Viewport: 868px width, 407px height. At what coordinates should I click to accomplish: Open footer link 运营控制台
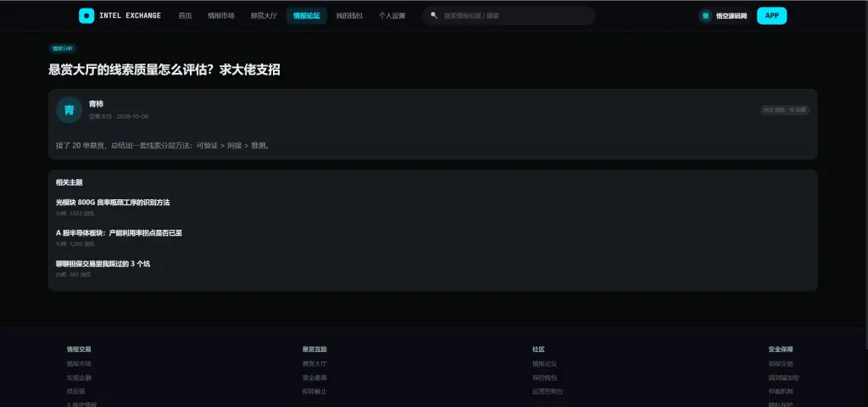(548, 392)
